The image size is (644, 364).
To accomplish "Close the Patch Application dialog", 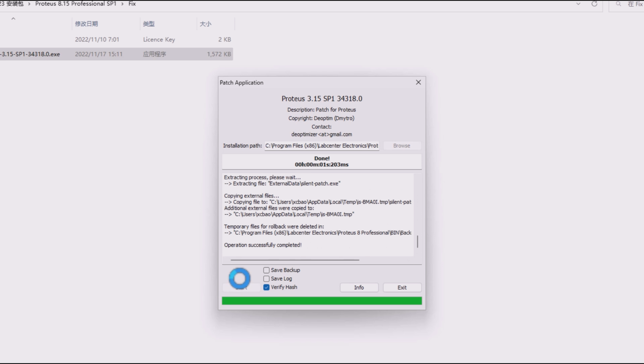I will pyautogui.click(x=418, y=82).
